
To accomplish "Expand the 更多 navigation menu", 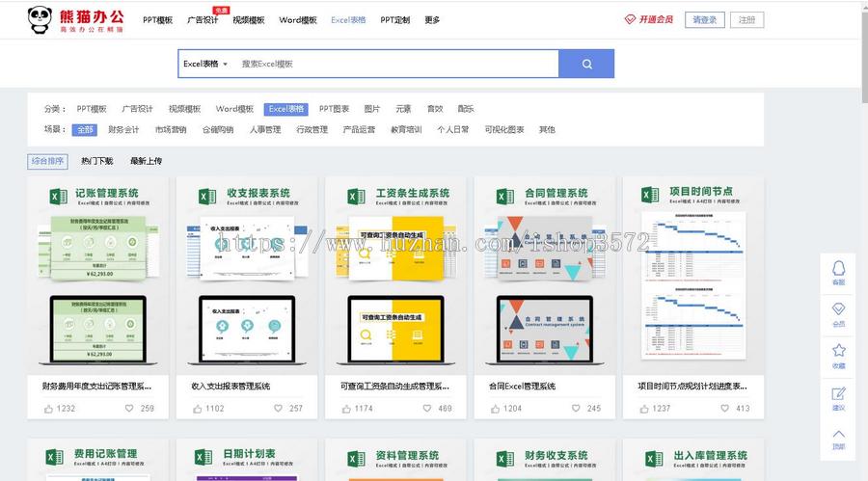I will 432,20.
